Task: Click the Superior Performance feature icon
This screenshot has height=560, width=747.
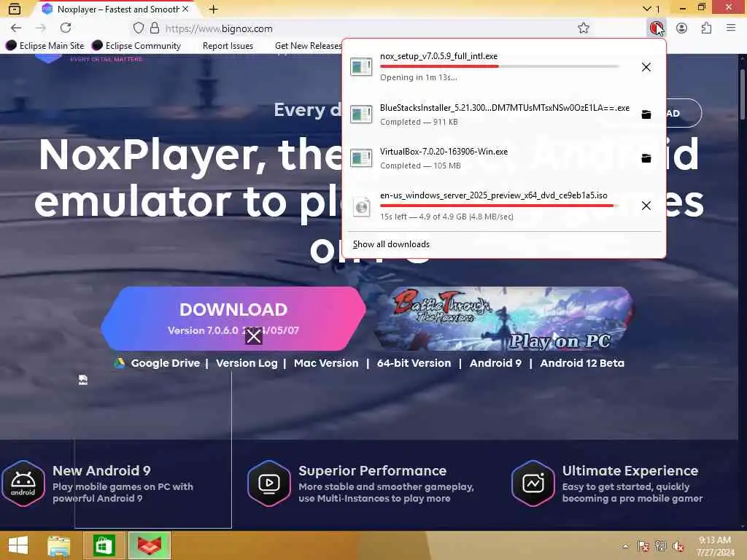Action: coord(268,483)
